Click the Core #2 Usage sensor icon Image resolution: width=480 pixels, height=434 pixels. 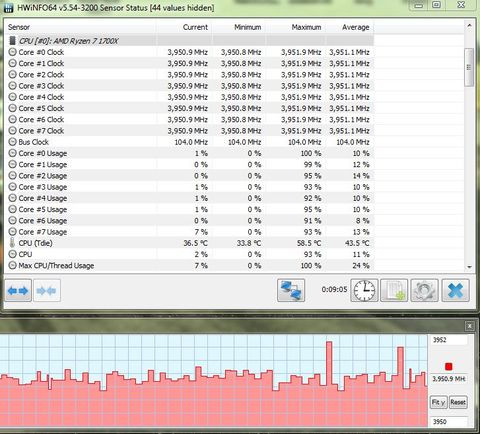pos(12,176)
